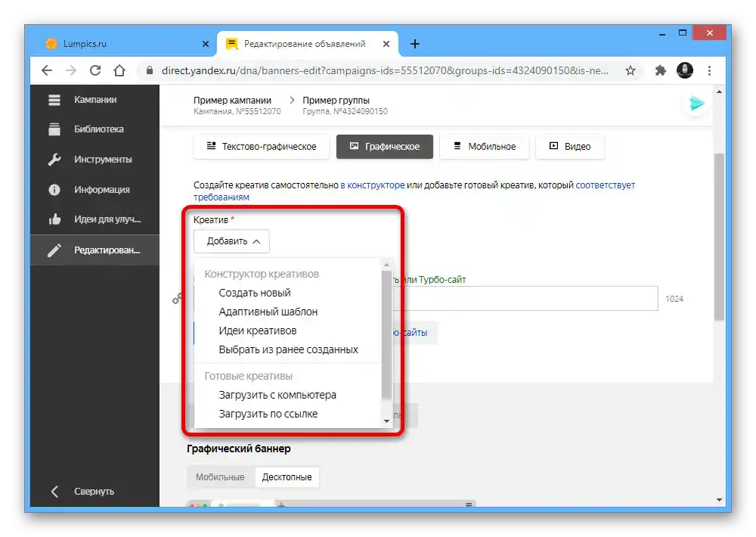The height and width of the screenshot is (537, 756).
Task: Open Информация in the sidebar
Action: click(x=94, y=190)
